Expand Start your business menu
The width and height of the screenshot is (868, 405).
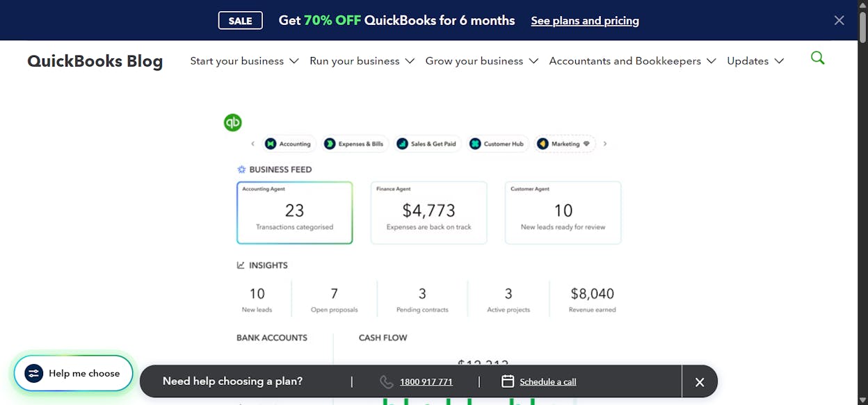pyautogui.click(x=244, y=61)
